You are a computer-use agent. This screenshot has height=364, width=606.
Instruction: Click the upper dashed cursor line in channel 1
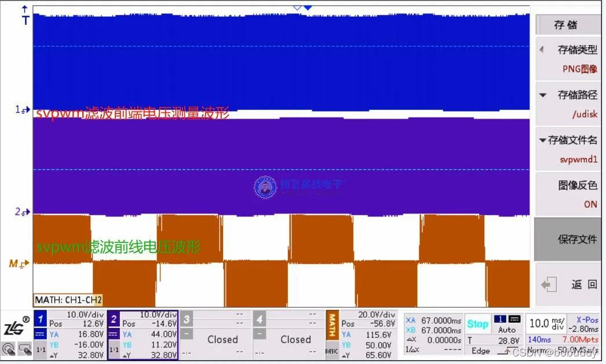pos(282,46)
